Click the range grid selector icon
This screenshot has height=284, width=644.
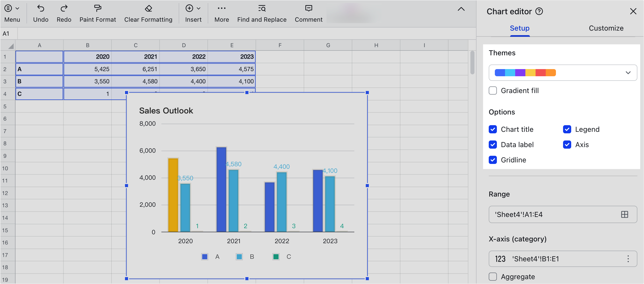pos(624,214)
